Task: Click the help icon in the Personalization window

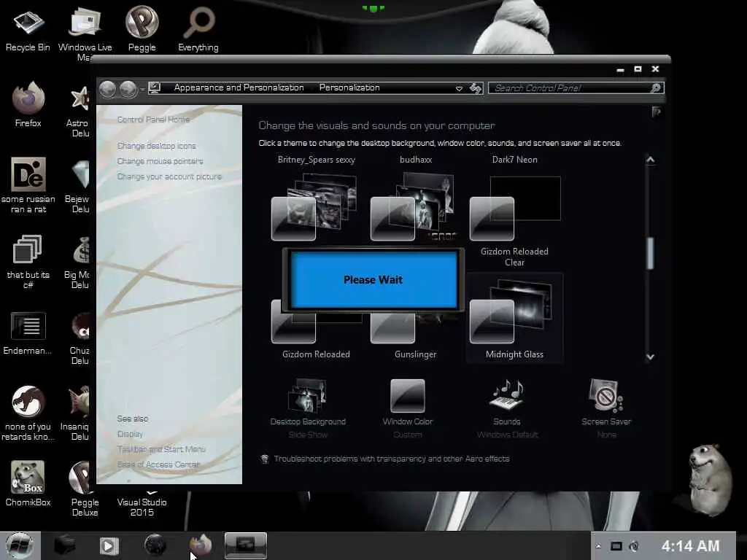Action: pos(656,112)
